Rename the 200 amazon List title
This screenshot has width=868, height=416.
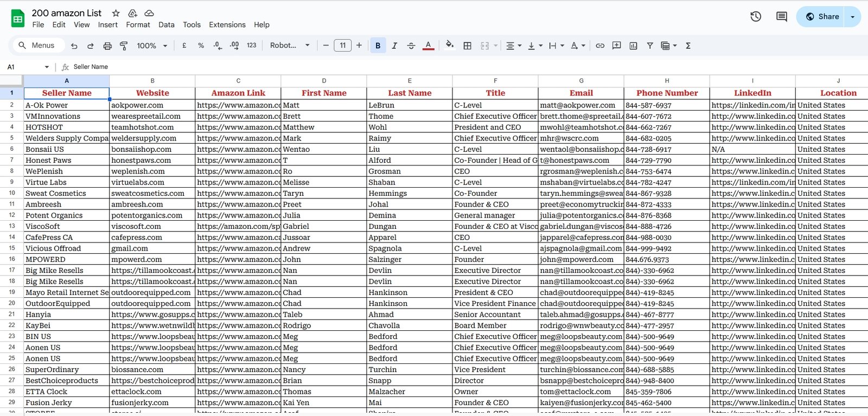(66, 13)
